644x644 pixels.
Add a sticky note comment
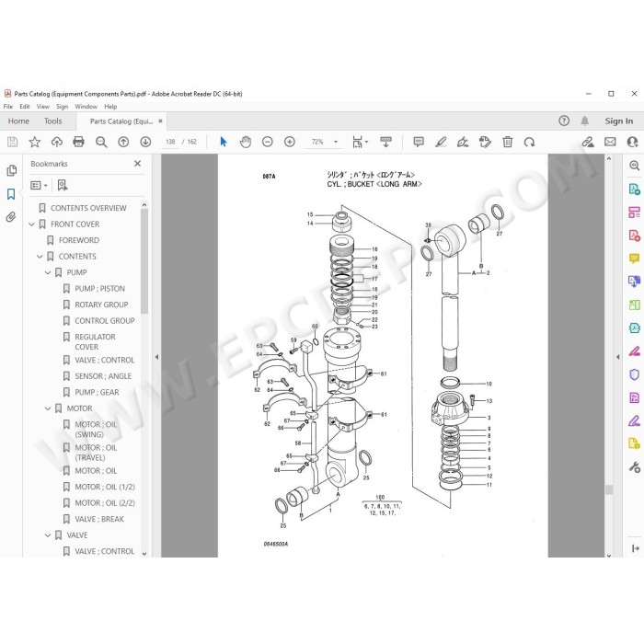click(419, 142)
